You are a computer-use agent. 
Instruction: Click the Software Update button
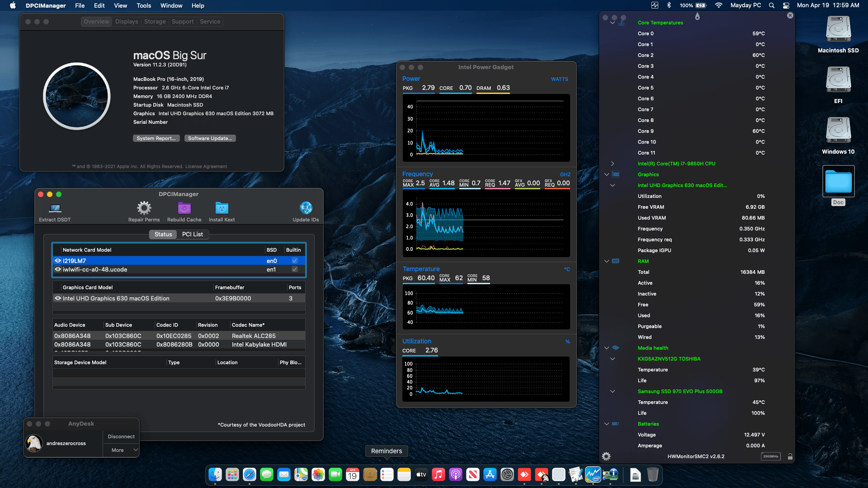(x=210, y=138)
